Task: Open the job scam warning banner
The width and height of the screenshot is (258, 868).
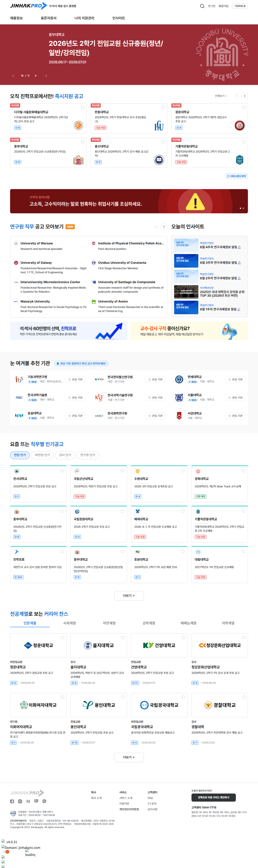Action: click(129, 201)
